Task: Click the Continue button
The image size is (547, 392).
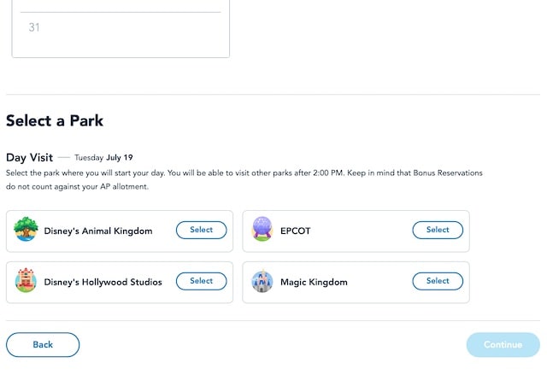Action: click(503, 345)
